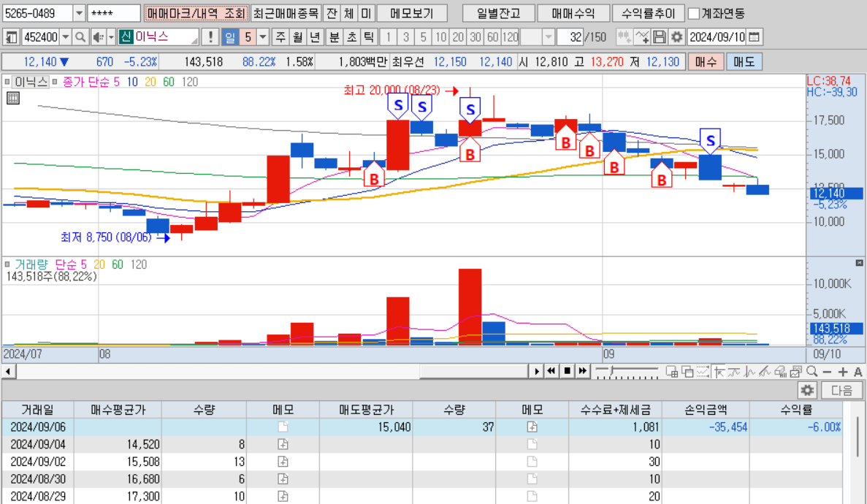Viewport: 867px width, 504px height.
Task: Open buy memo icon for 2024/09/04 row
Action: (283, 444)
